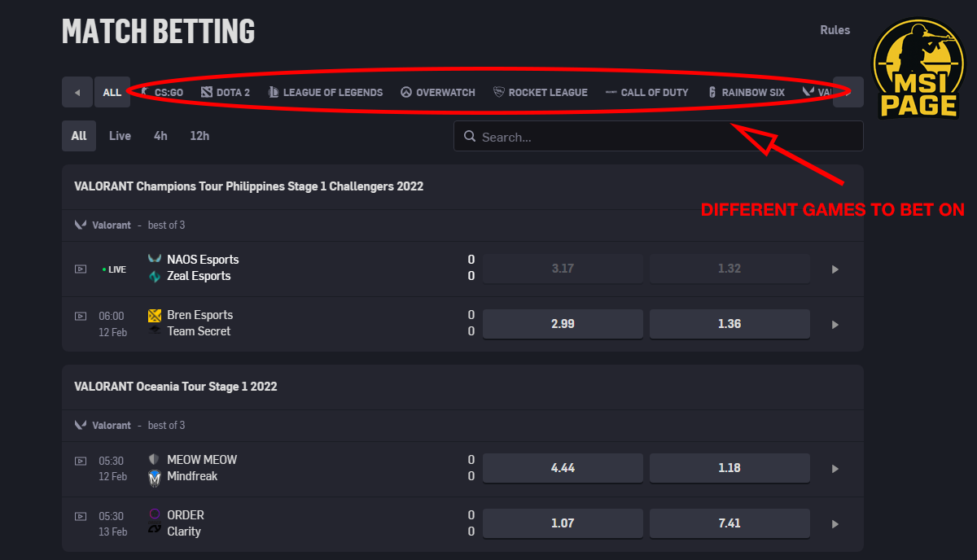This screenshot has height=560, width=977.
Task: Click the Clarity team name
Action: (x=184, y=532)
